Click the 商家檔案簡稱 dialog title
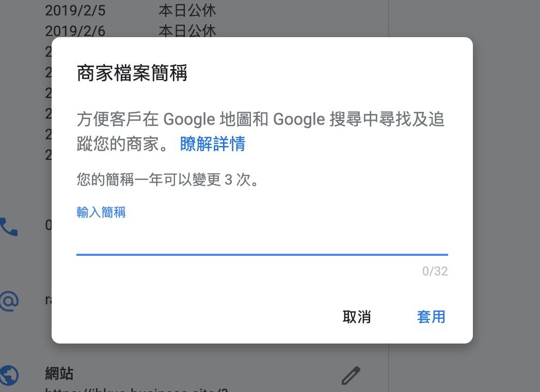 coord(132,74)
